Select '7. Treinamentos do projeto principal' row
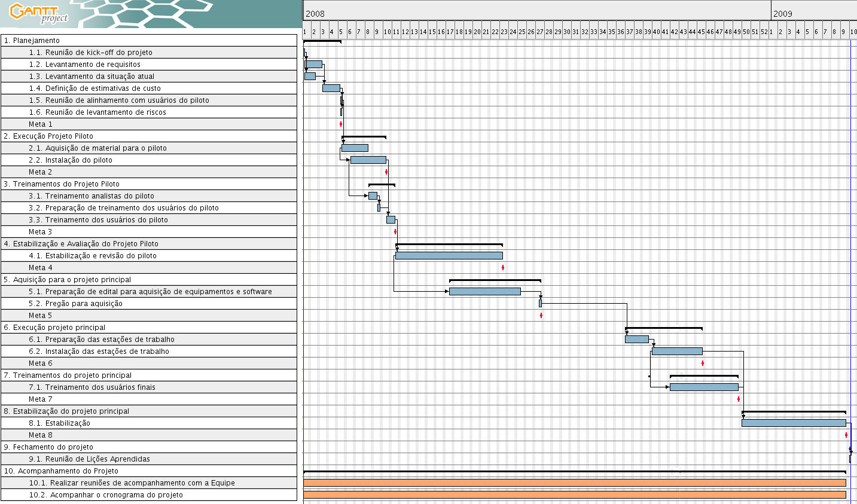The height and width of the screenshot is (504, 857). [x=149, y=375]
